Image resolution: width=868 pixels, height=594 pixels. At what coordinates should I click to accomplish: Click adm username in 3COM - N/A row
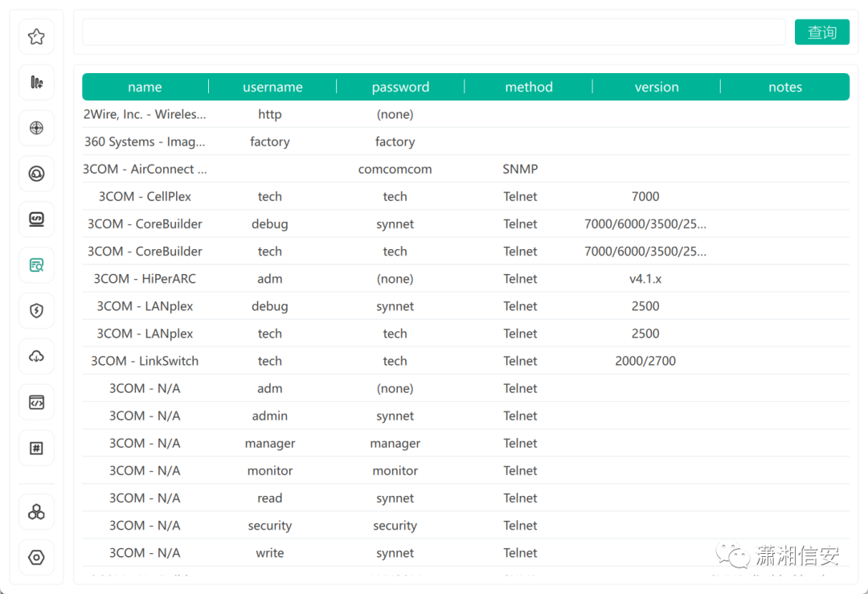coord(269,388)
